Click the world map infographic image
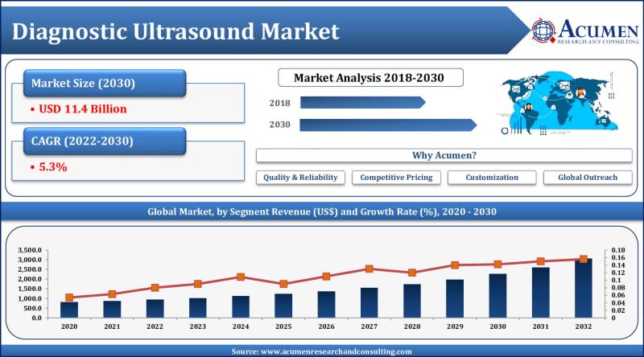 tap(557, 103)
